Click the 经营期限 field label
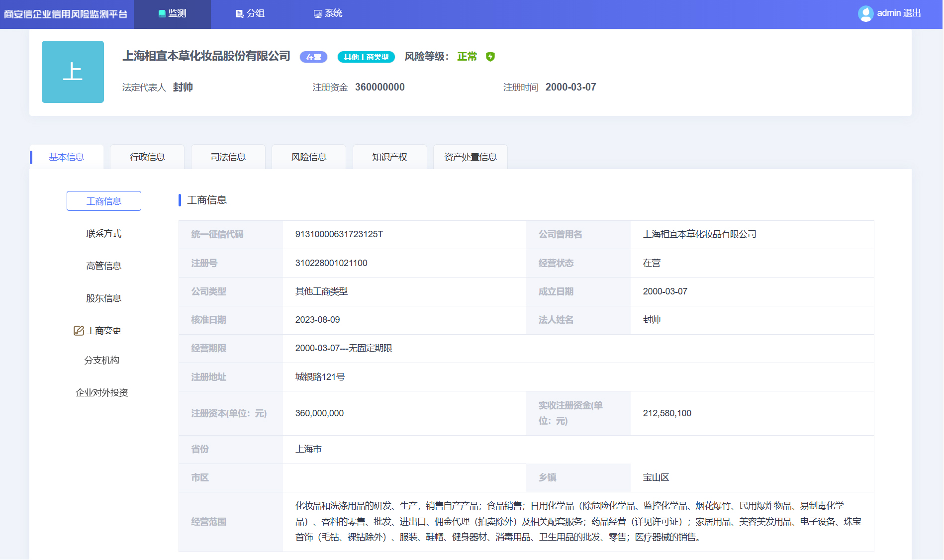 [208, 348]
